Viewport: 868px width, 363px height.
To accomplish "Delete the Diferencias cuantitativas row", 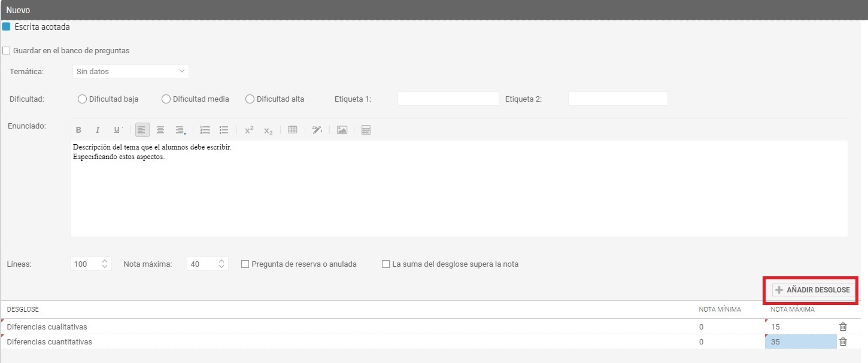I will pyautogui.click(x=843, y=341).
